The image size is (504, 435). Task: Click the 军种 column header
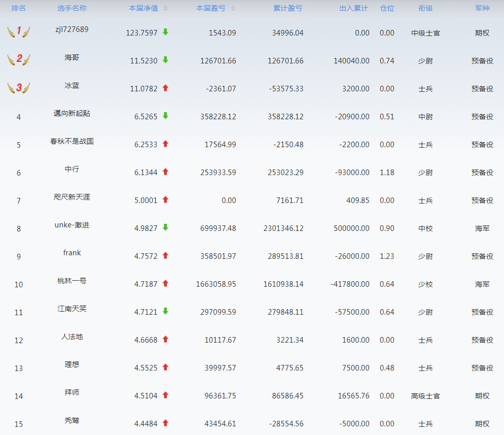[482, 8]
